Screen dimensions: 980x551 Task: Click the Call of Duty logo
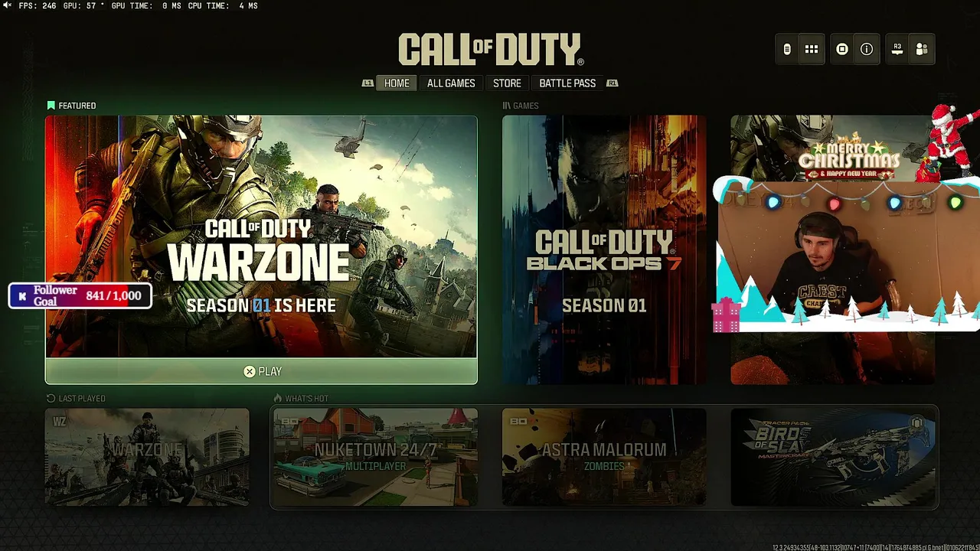(x=491, y=50)
